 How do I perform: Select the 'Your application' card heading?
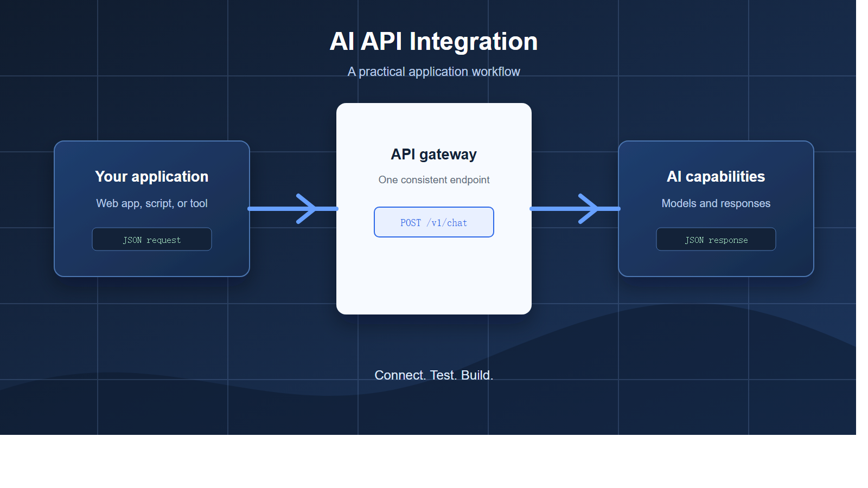click(152, 176)
